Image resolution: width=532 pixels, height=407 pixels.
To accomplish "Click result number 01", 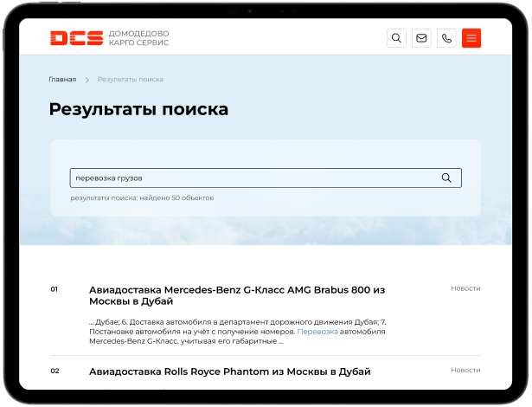I will coord(54,289).
